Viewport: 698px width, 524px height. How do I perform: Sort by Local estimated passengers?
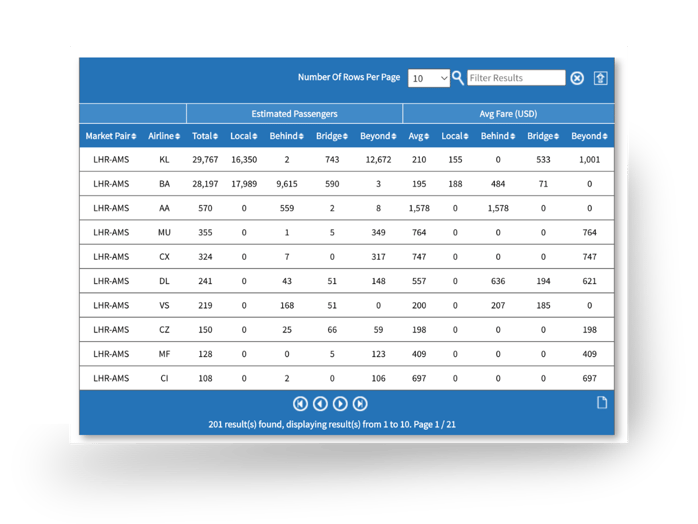[x=244, y=136]
